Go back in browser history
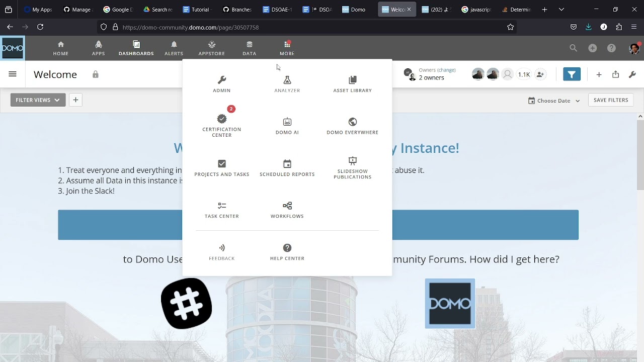The width and height of the screenshot is (644, 362). pyautogui.click(x=10, y=27)
